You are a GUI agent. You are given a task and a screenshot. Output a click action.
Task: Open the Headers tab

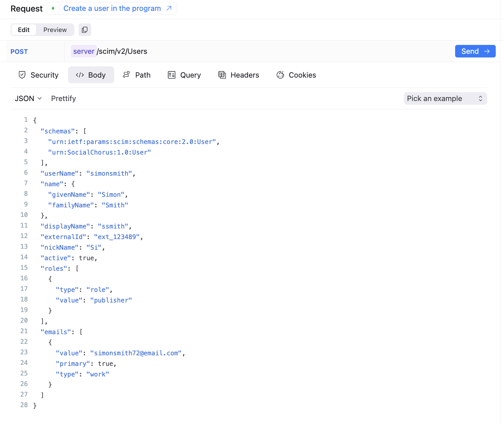tap(244, 75)
